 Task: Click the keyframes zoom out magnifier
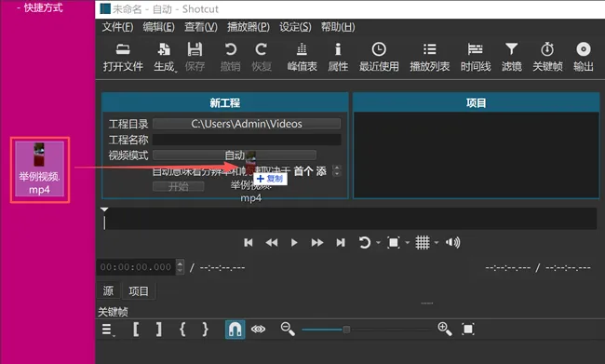[x=288, y=330]
